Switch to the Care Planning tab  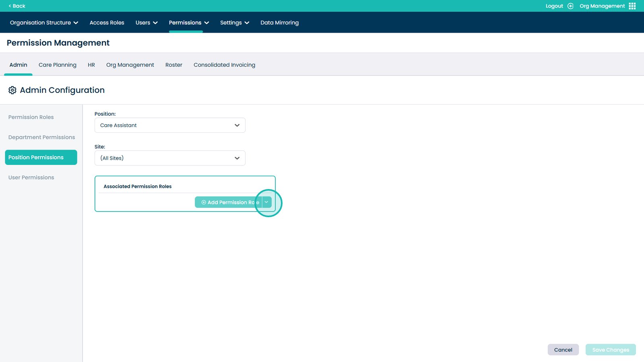58,65
